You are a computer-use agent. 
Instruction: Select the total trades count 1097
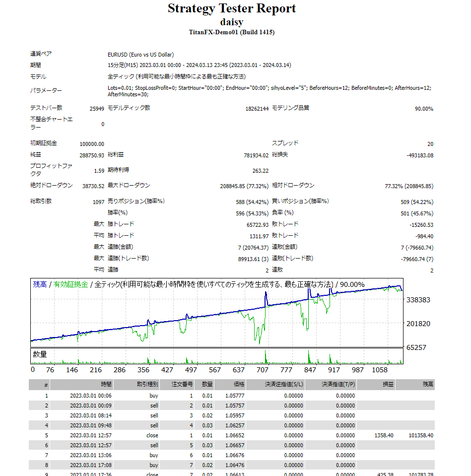pyautogui.click(x=98, y=202)
